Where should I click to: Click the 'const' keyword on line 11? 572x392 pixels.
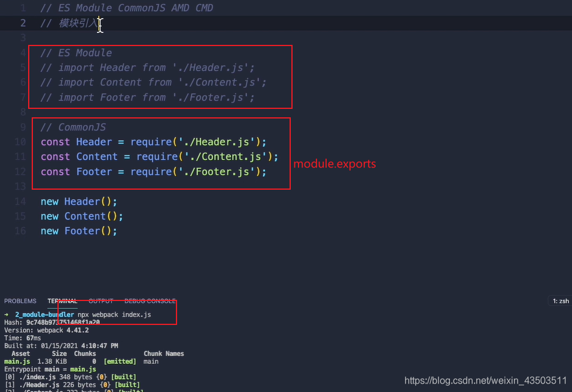(55, 157)
